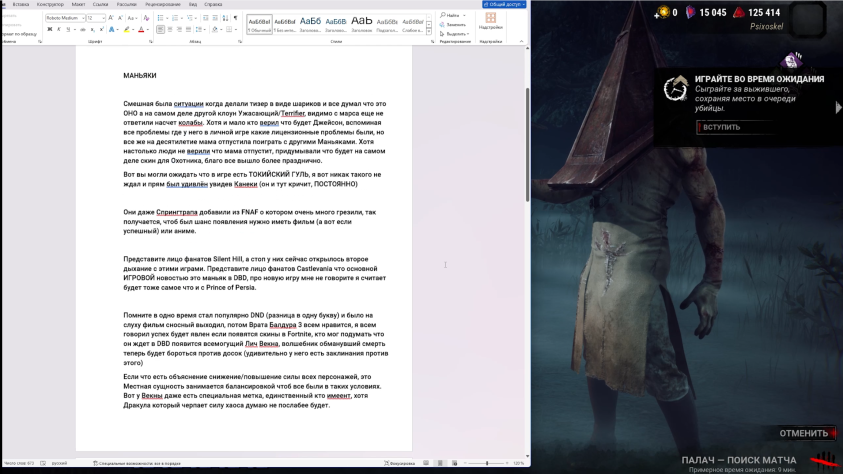Open Вид ribbon tab
Screen dimensions: 843x474
192,4
